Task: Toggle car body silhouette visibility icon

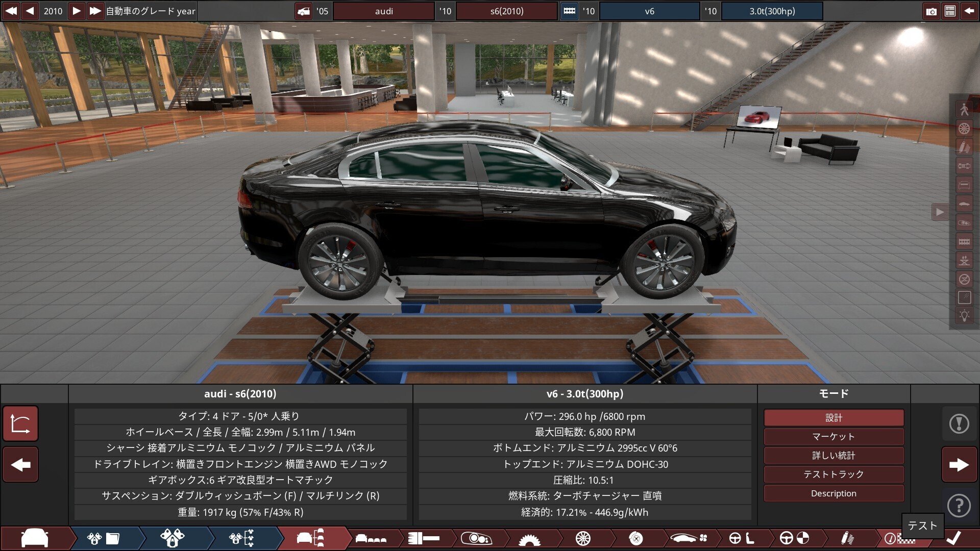Action: coord(964,204)
